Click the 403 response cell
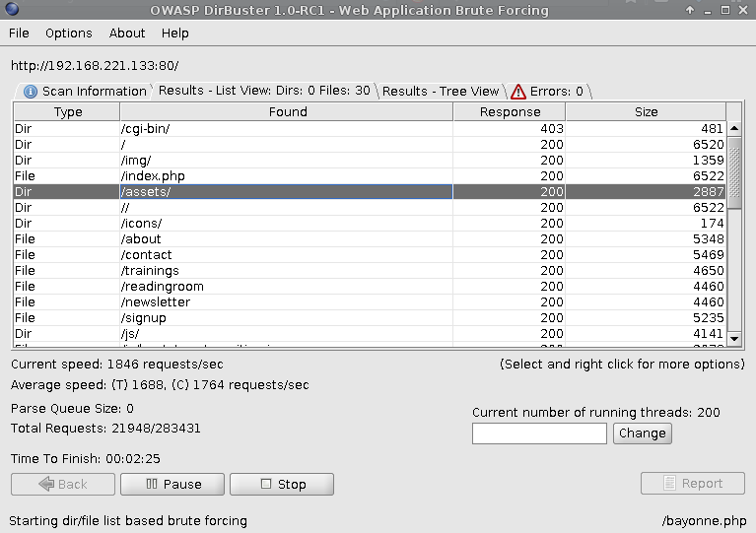The width and height of the screenshot is (756, 533). [x=510, y=129]
